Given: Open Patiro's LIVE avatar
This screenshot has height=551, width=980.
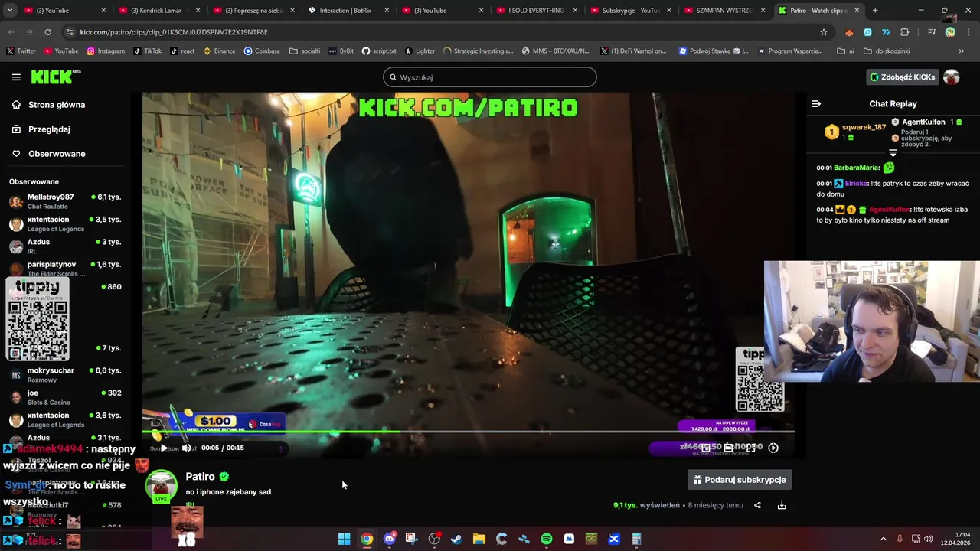Looking at the screenshot, I should pos(161,486).
